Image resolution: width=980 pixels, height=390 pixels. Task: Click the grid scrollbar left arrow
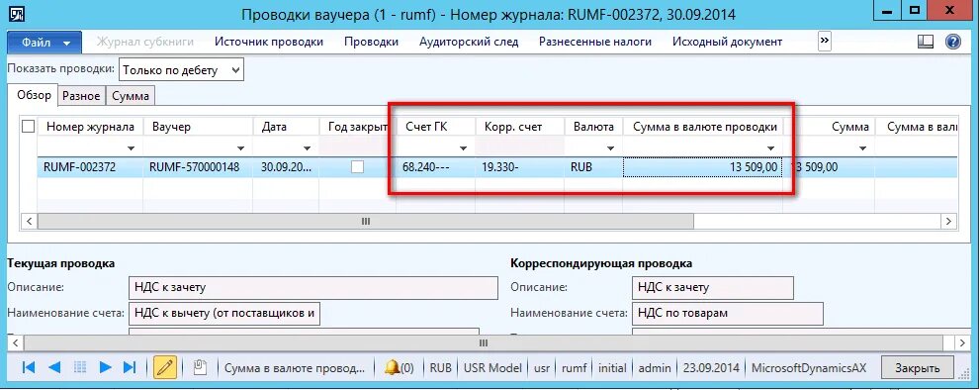pos(29,221)
